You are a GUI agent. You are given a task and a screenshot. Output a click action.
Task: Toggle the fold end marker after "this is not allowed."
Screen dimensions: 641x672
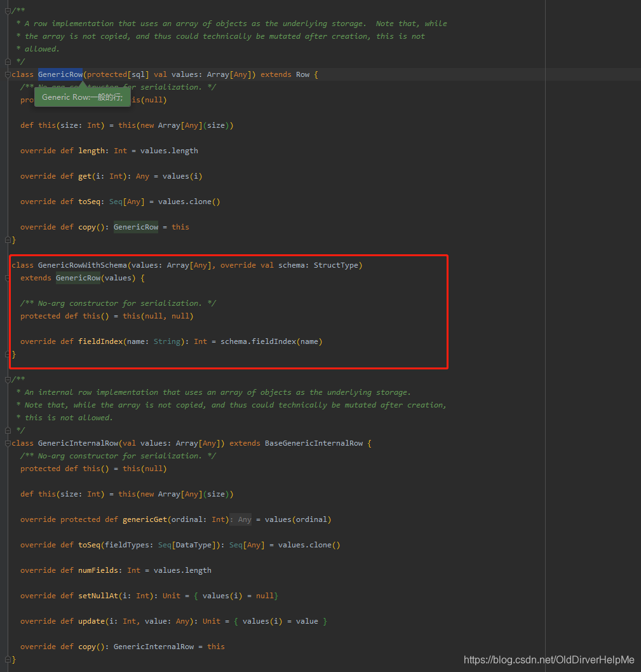(8, 430)
